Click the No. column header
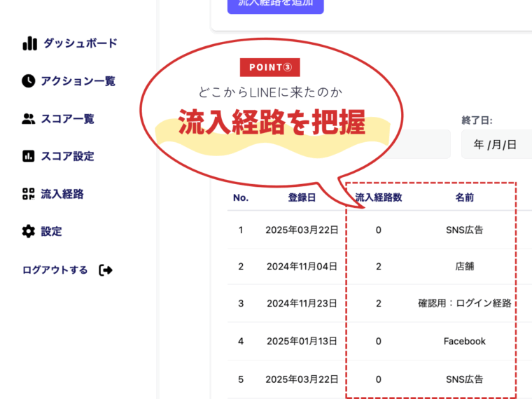This screenshot has width=532, height=399. point(241,197)
